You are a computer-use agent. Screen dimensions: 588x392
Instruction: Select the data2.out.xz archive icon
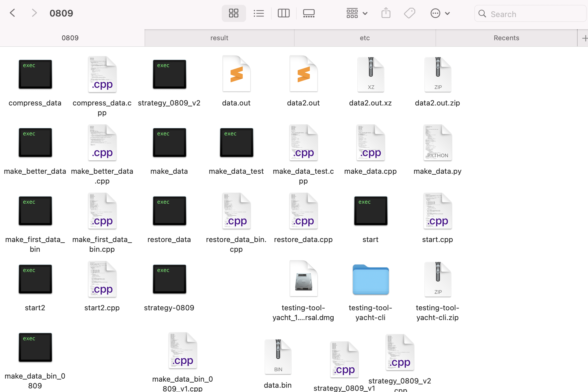pyautogui.click(x=371, y=75)
